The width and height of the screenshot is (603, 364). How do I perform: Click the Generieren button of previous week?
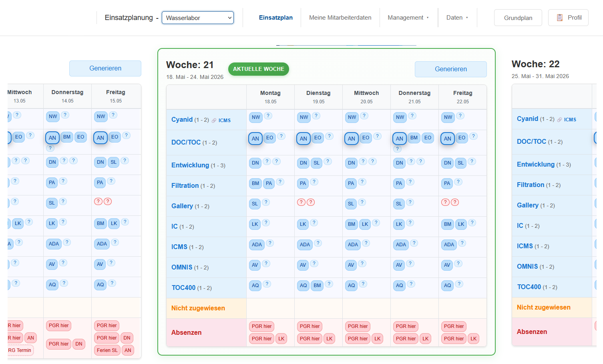(105, 68)
